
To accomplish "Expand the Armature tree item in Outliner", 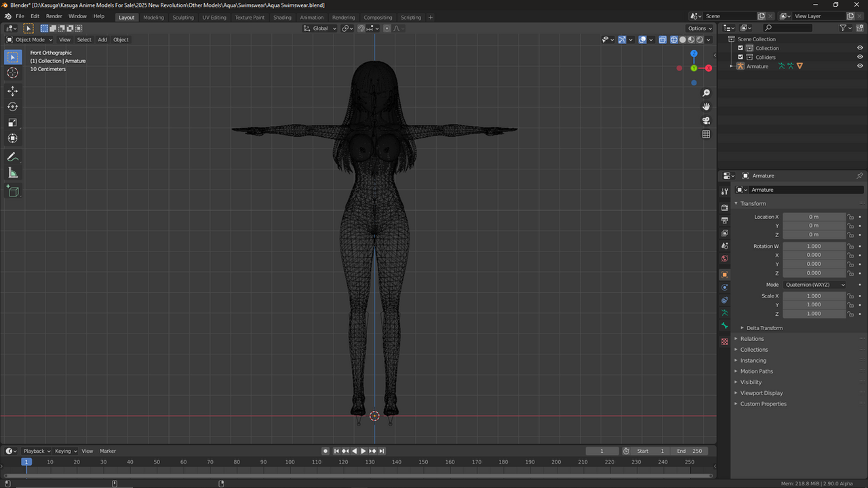I will point(732,66).
